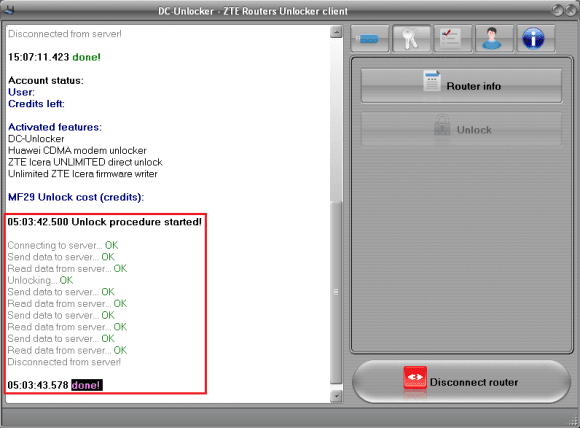Open the user account tab
Image resolution: width=580 pixels, height=428 pixels.
coord(494,38)
